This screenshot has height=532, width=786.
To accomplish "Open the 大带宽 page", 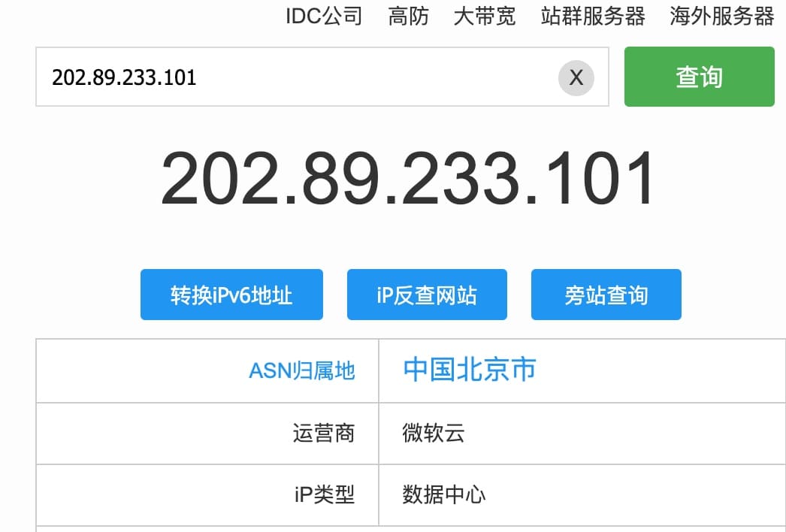I will (x=484, y=17).
